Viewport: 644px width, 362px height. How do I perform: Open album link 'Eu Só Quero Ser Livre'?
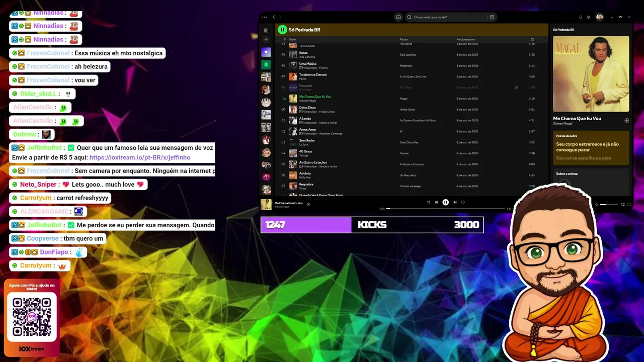[x=413, y=77]
